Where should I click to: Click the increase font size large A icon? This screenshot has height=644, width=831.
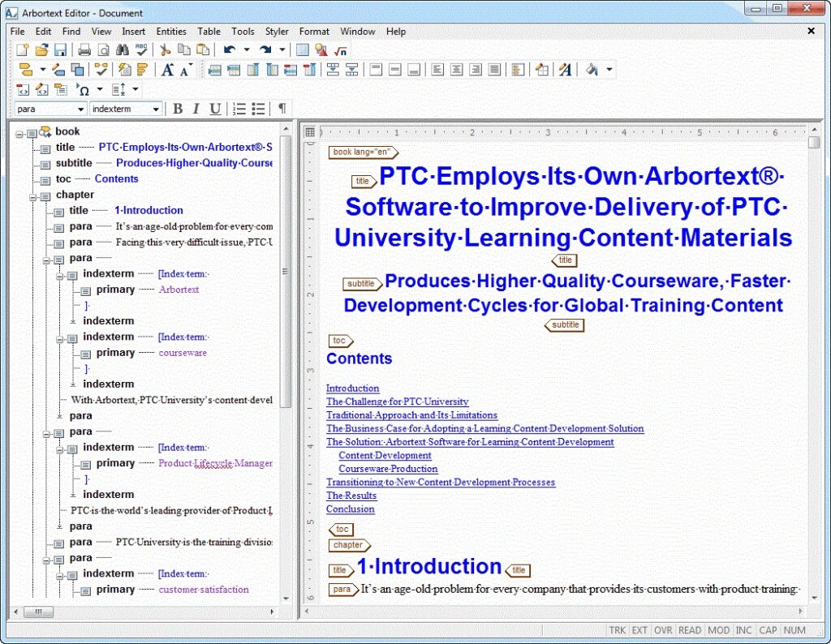click(167, 70)
